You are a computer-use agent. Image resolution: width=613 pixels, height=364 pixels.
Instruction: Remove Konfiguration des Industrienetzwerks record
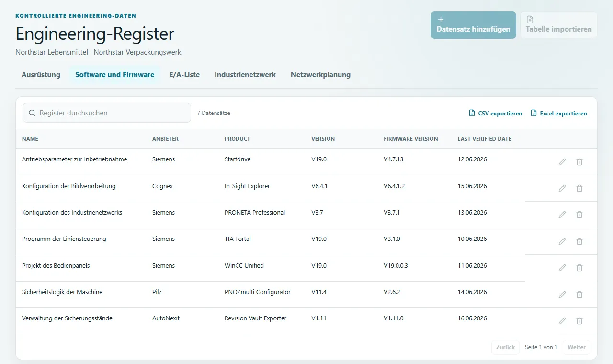[579, 215]
